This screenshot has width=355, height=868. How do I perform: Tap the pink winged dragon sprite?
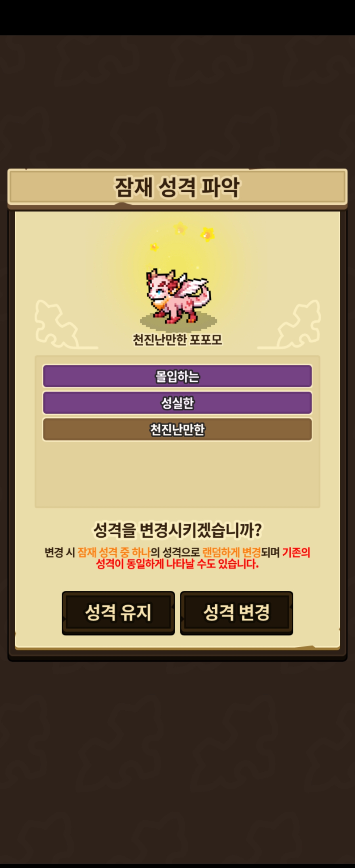tap(178, 296)
